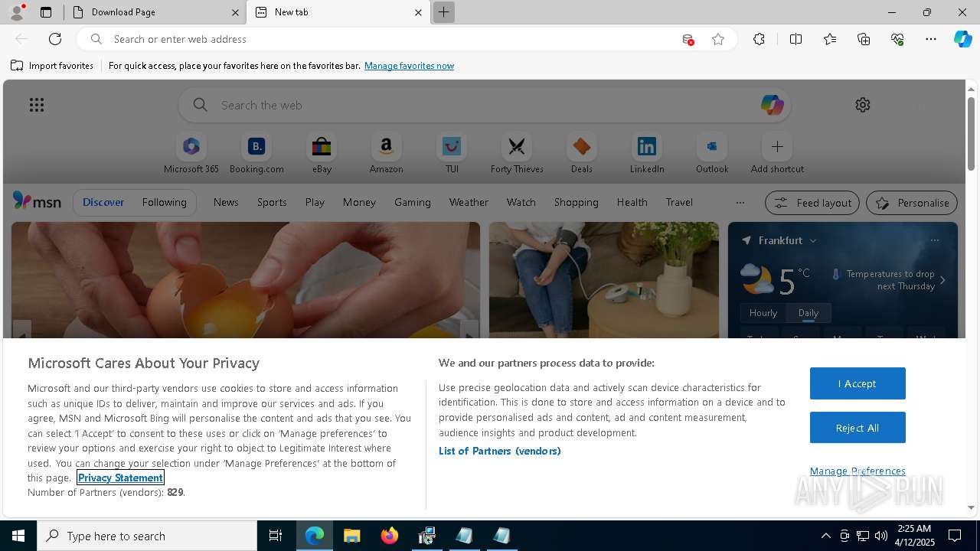The height and width of the screenshot is (551, 980).
Task: Open the Sports category
Action: pos(272,202)
